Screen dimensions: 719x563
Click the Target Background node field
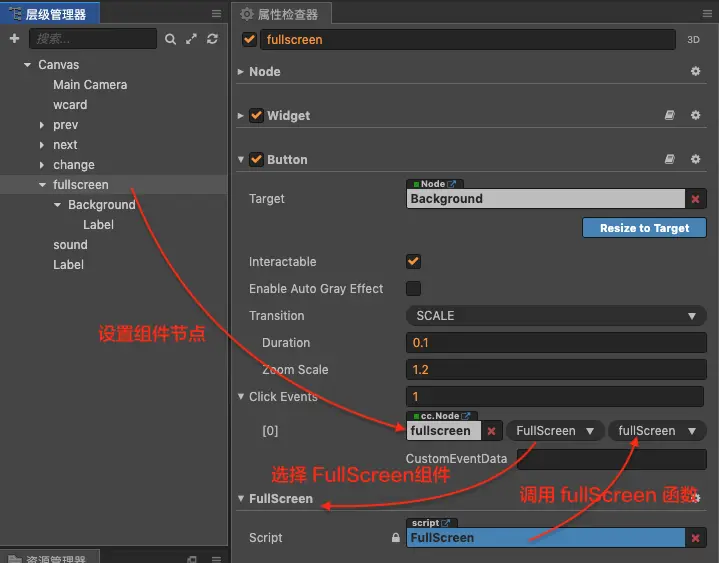click(x=546, y=199)
